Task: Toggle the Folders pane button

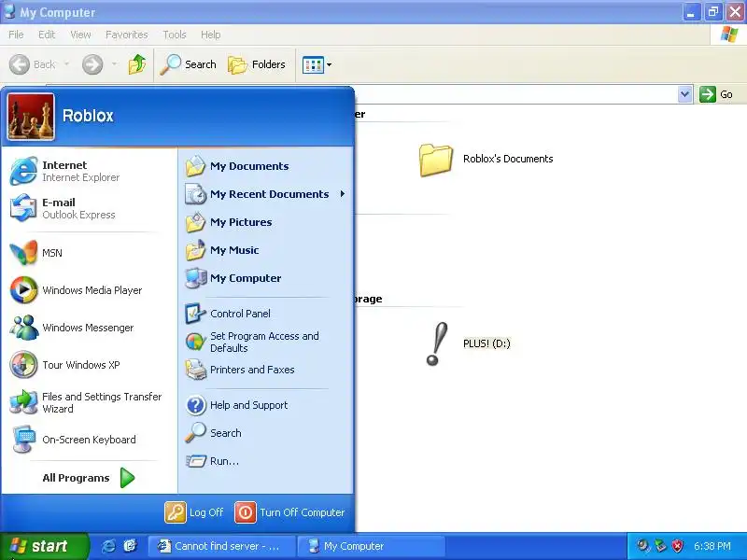Action: click(256, 64)
